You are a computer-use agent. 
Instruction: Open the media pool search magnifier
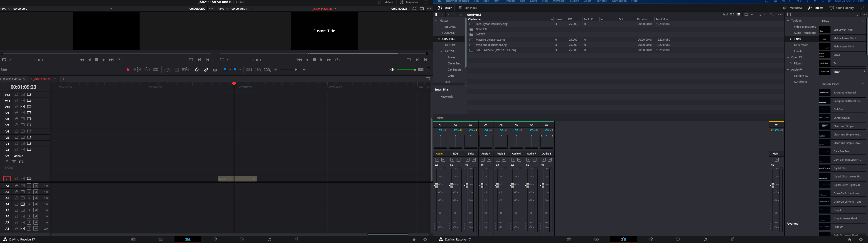[759, 15]
